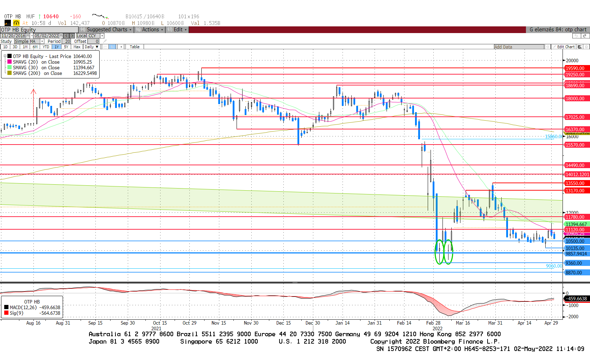This screenshot has height=364, width=590.
Task: Select the 1Y period
Action: 56,47
